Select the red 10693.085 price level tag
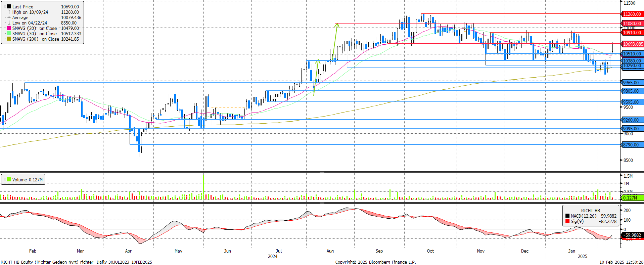Screen dimensions: 644x265 (632, 44)
